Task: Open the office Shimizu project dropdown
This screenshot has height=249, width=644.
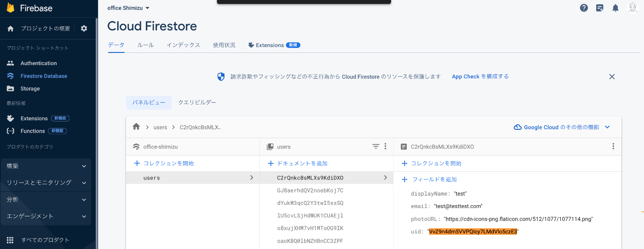Action: pos(128,8)
